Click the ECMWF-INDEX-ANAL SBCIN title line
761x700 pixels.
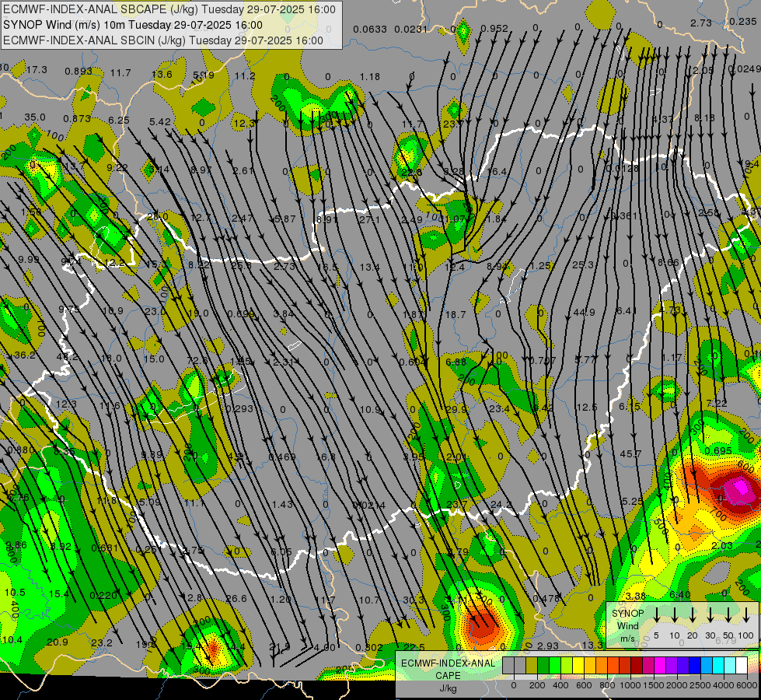pyautogui.click(x=163, y=40)
